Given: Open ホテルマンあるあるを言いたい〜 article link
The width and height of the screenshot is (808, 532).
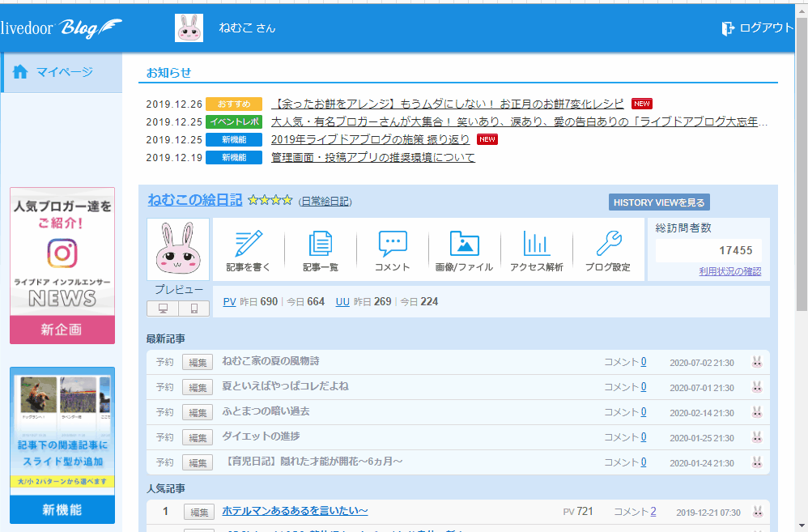Looking at the screenshot, I should click(295, 511).
